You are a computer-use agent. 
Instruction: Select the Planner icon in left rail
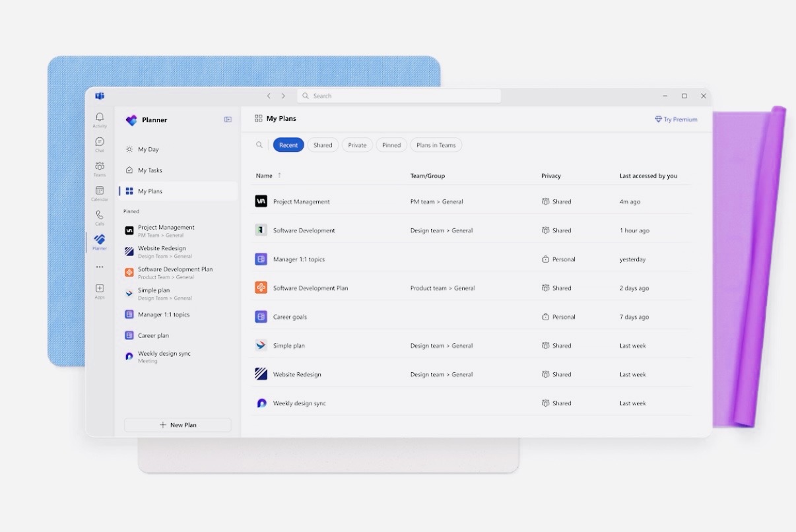pos(100,239)
